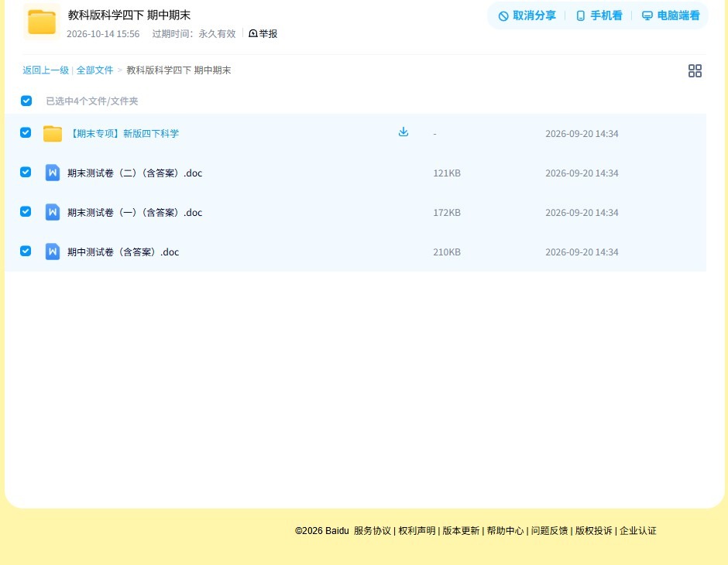Open 服务协议 footer link

pyautogui.click(x=373, y=531)
